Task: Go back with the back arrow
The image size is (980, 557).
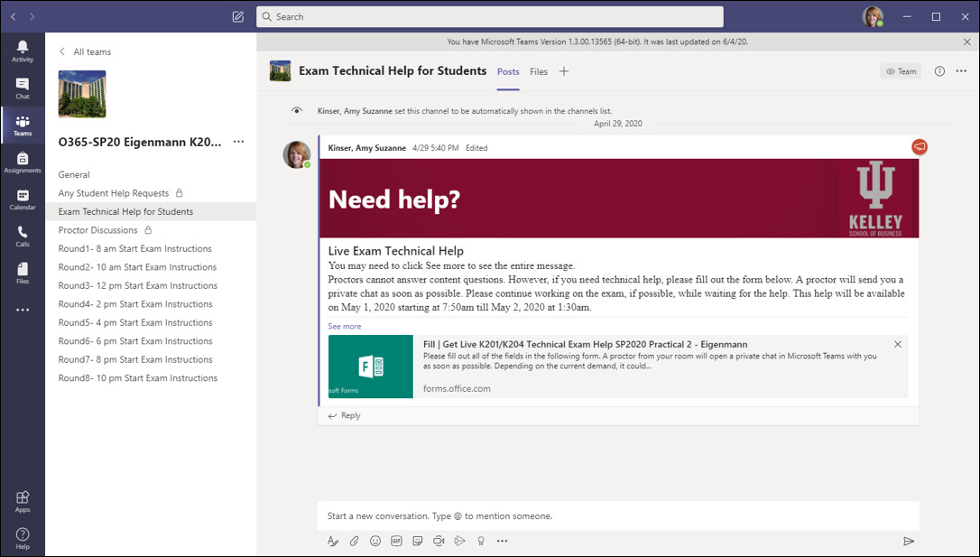Action: (x=14, y=17)
